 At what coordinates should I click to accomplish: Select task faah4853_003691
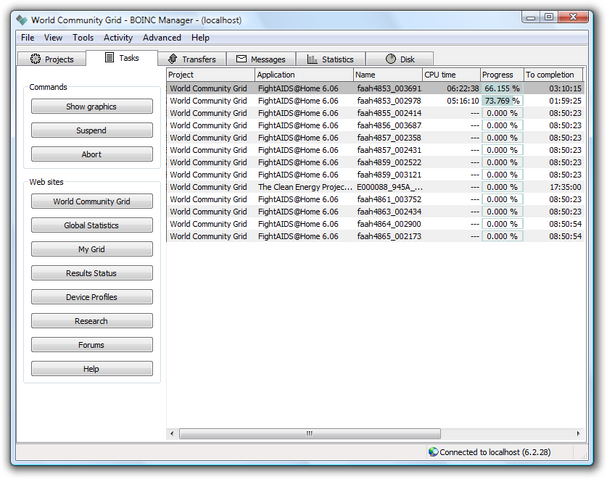pos(375,88)
